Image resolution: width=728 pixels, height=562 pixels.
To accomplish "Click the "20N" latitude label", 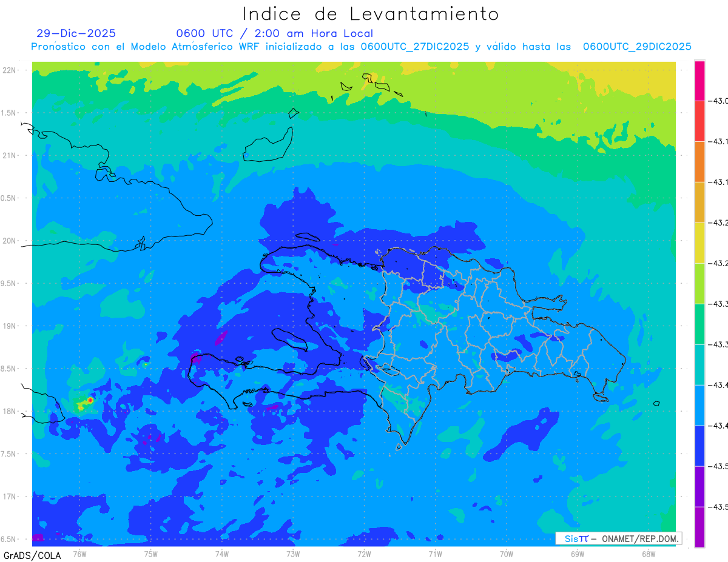I will (x=10, y=241).
